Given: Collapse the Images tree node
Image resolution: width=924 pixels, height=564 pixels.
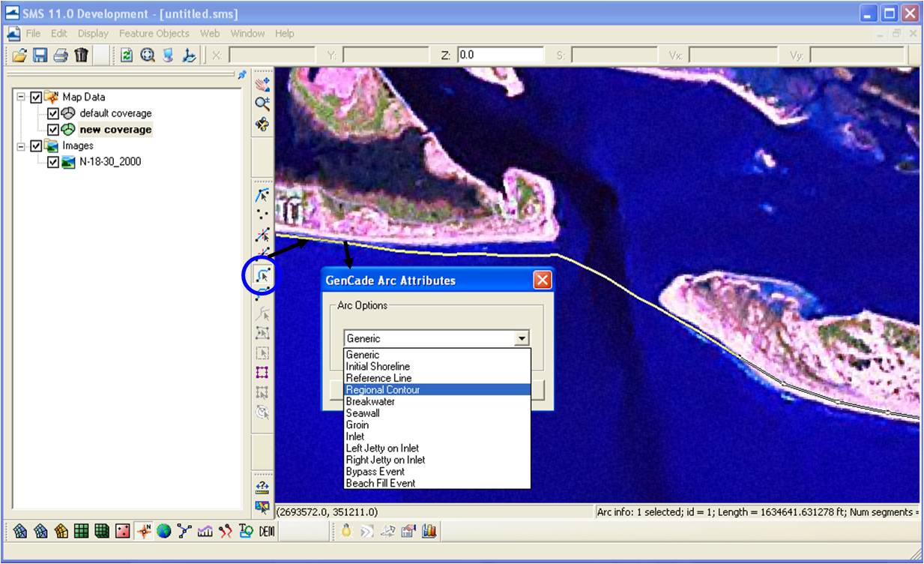Looking at the screenshot, I should [x=21, y=145].
